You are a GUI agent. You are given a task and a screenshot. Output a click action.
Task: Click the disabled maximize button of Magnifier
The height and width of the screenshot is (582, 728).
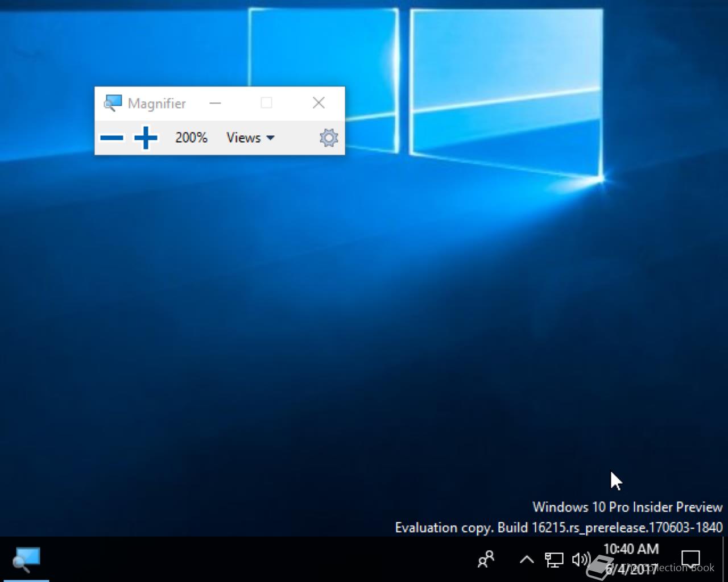(266, 103)
